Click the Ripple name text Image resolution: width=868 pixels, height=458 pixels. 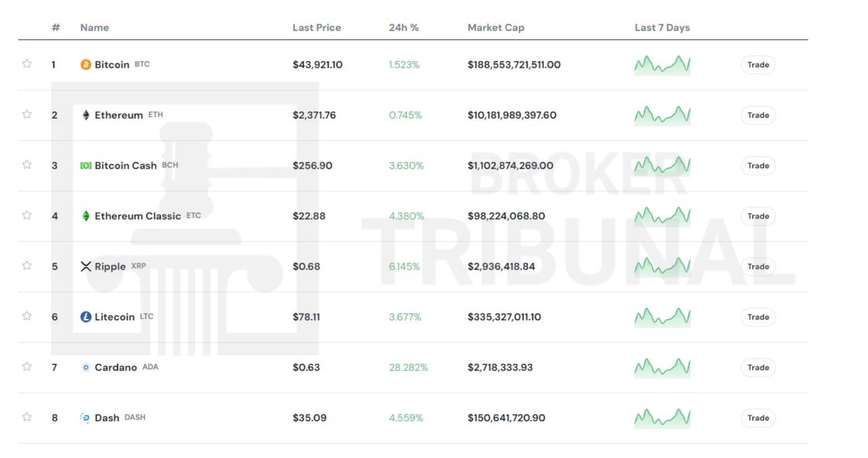[x=110, y=267]
